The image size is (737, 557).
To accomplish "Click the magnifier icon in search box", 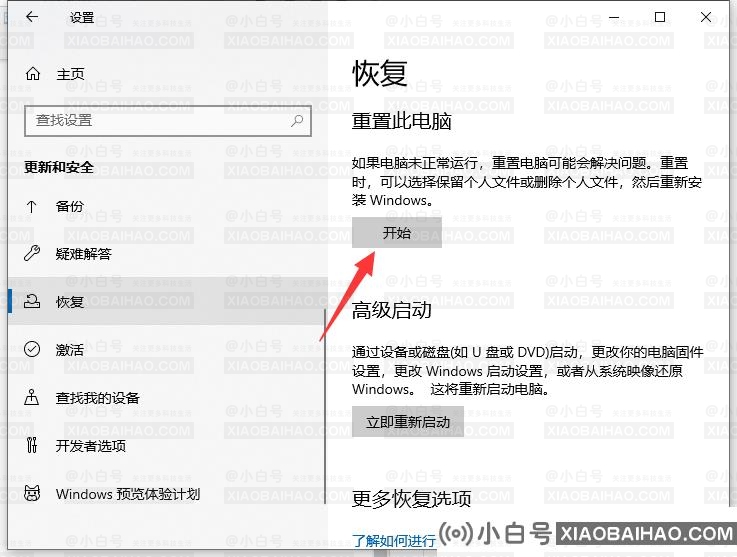I will click(x=297, y=121).
